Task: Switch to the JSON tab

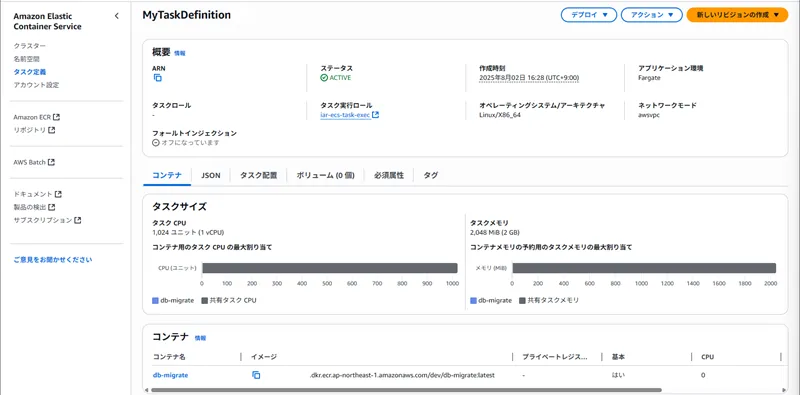Action: pyautogui.click(x=211, y=175)
